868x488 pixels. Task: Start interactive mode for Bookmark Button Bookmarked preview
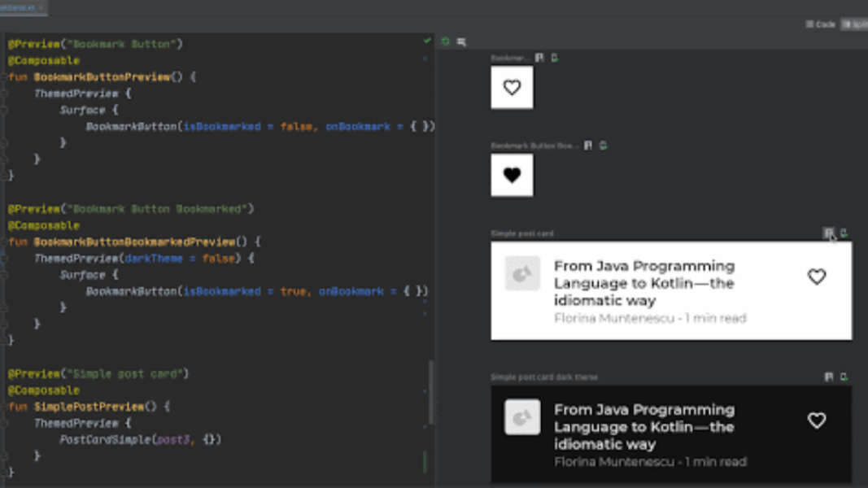click(x=588, y=146)
